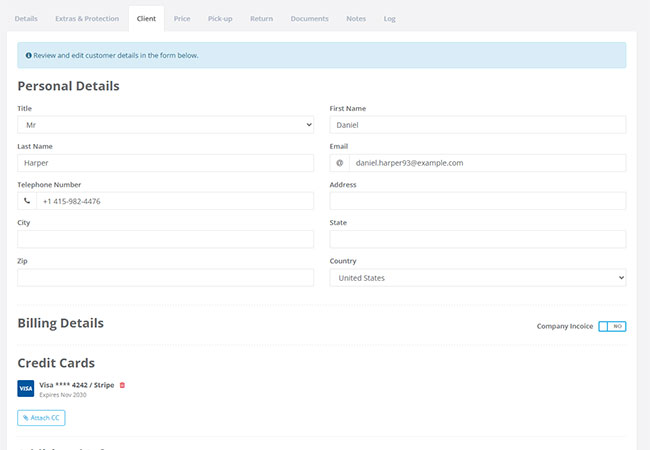Viewport: 650px width, 450px height.
Task: Click the Attach CC button
Action: 41,418
